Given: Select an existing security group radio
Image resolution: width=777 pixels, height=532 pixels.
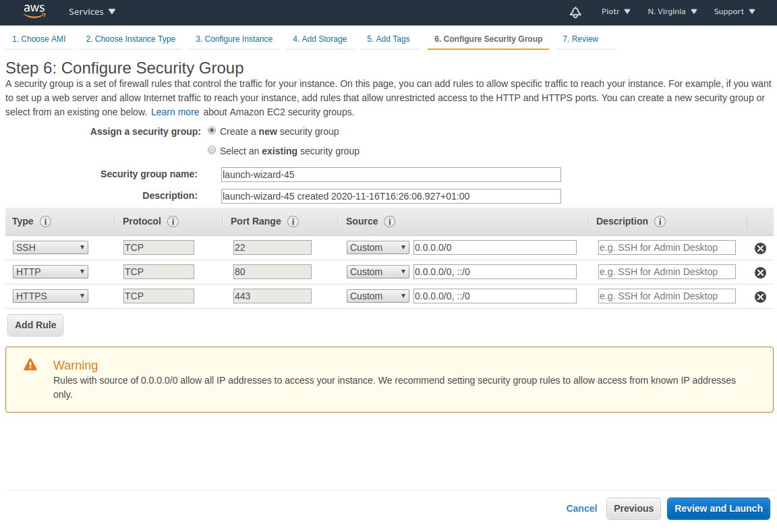Looking at the screenshot, I should pyautogui.click(x=212, y=150).
